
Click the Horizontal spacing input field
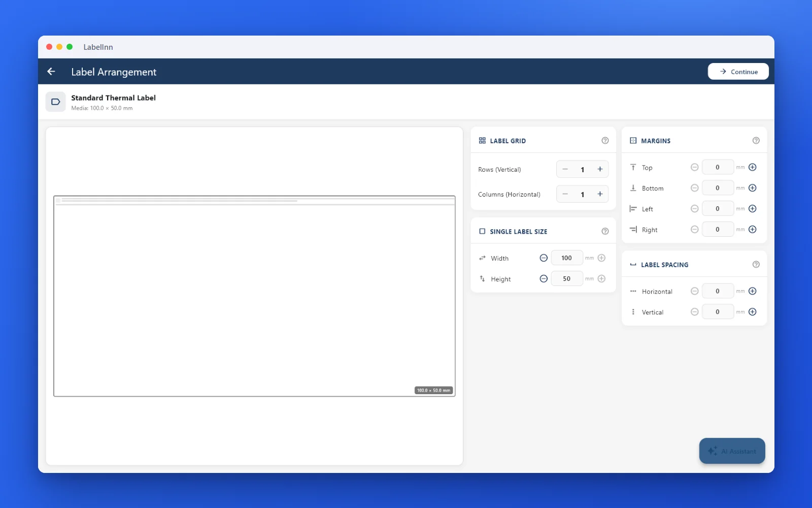click(x=718, y=291)
